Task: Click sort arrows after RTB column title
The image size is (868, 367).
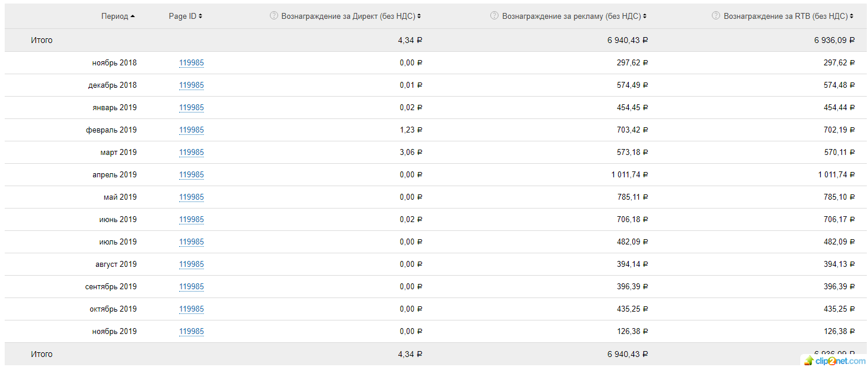Action: 852,16
